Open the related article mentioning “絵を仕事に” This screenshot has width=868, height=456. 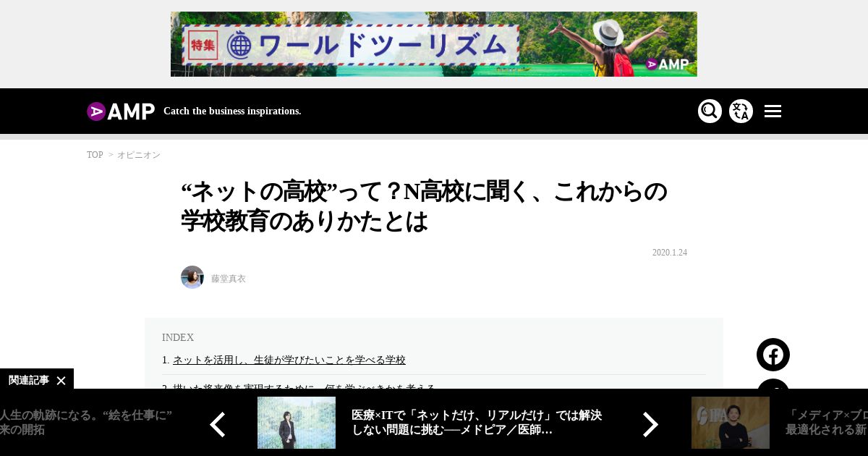(x=86, y=422)
